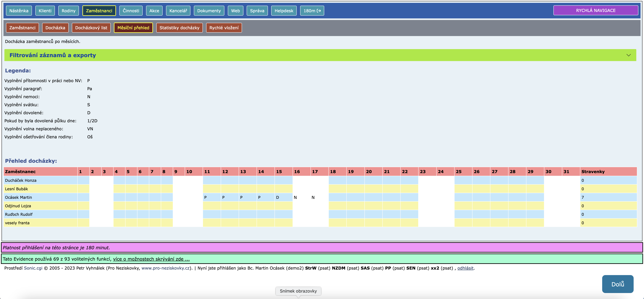Switch to Docházka tab
Viewport: 644px width, 299px height.
coord(55,28)
